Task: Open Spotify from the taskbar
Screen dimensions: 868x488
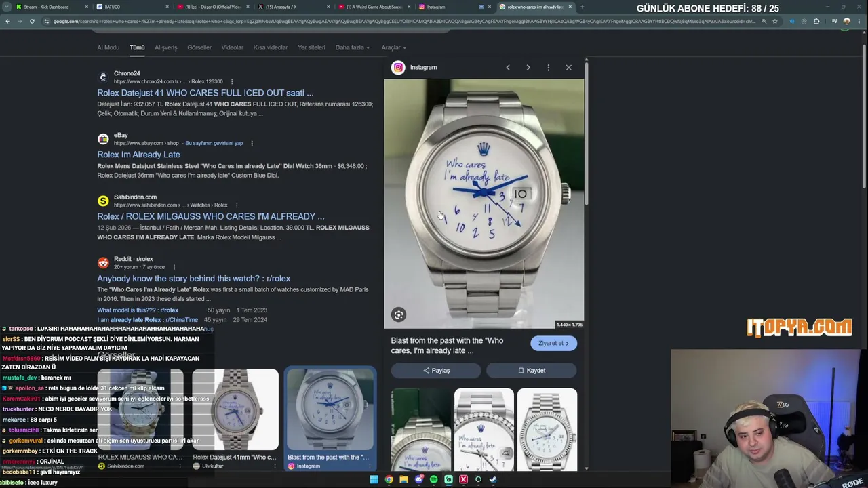Action: point(433,480)
